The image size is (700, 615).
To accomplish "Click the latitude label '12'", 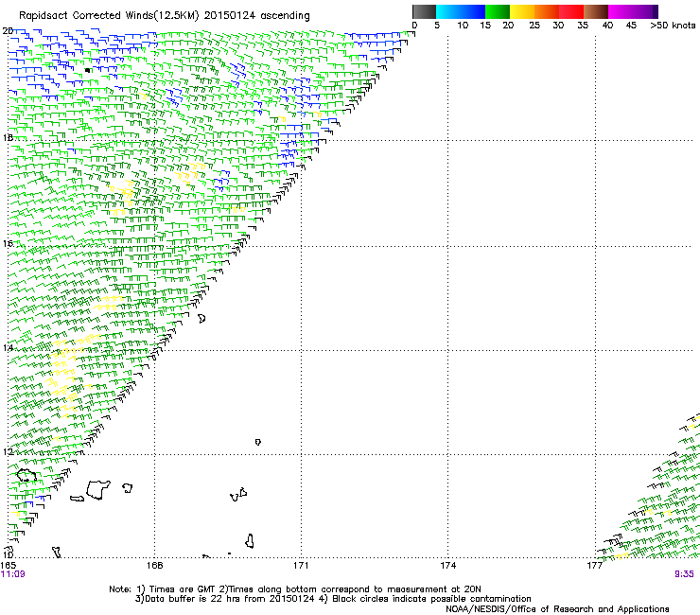I will [8, 452].
